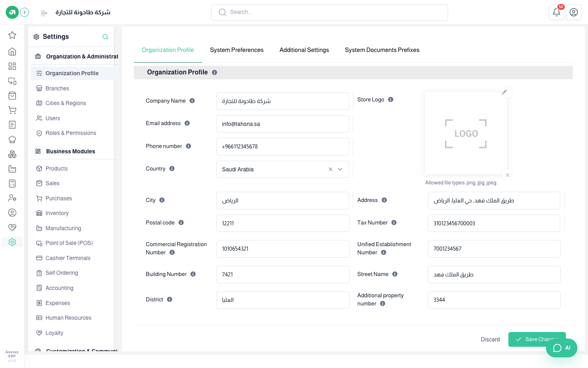Click info icon beside Organization Profile heading

click(x=214, y=72)
